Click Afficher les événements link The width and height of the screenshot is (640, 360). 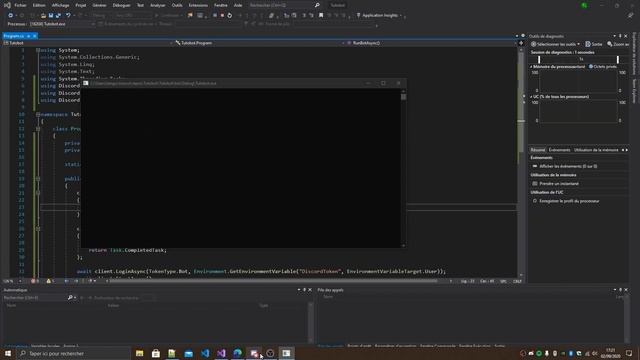(568, 166)
